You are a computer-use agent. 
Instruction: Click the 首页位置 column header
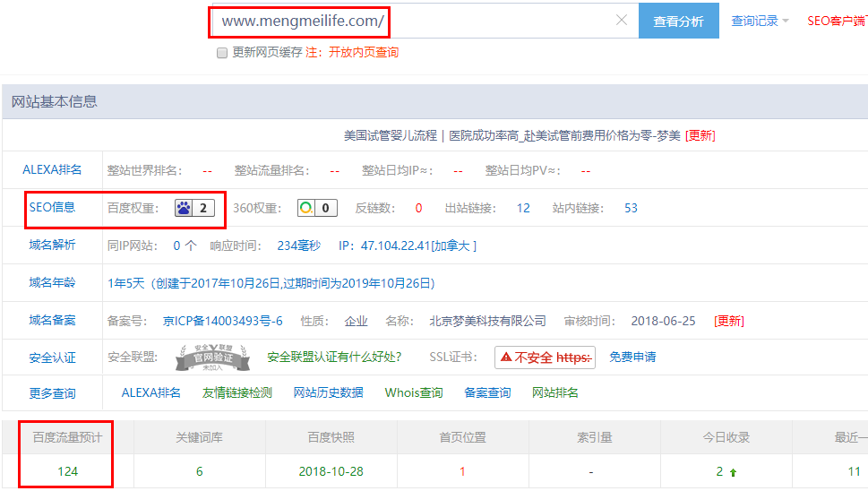point(463,438)
